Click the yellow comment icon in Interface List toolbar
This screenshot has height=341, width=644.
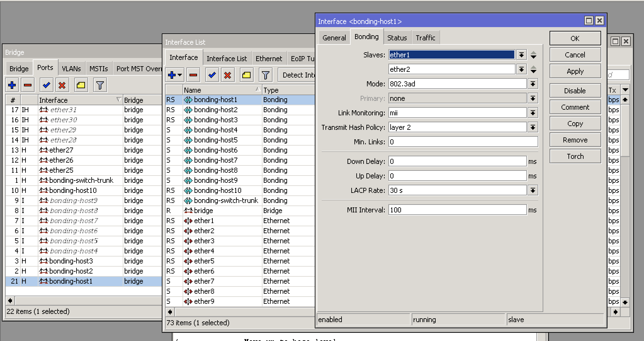(246, 75)
